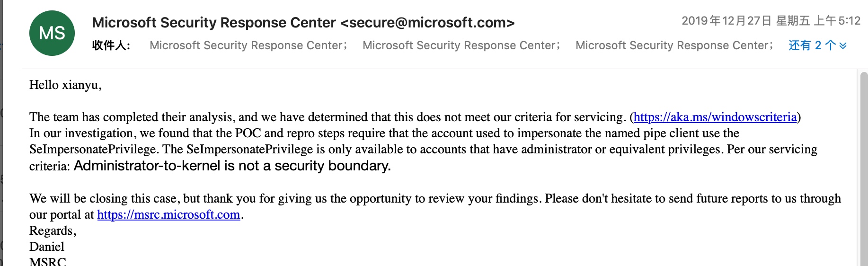Open the msrc.microsoft.com portal link
This screenshot has height=266, width=868.
[168, 214]
